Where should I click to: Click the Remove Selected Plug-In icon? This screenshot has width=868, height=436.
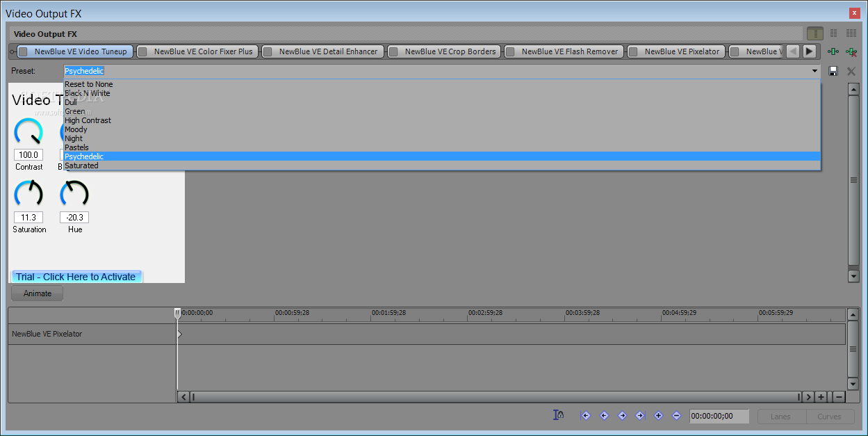tap(851, 51)
